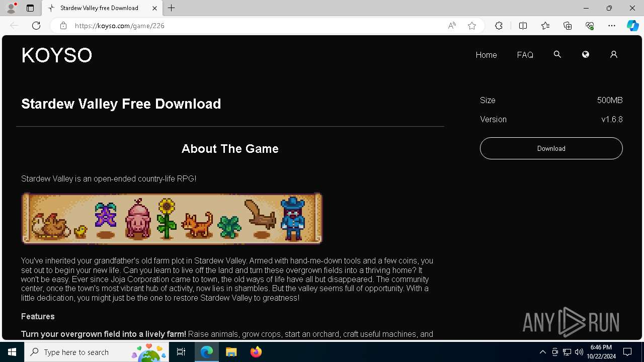
Task: Select the Stardew Valley free Download tab
Action: pyautogui.click(x=102, y=8)
